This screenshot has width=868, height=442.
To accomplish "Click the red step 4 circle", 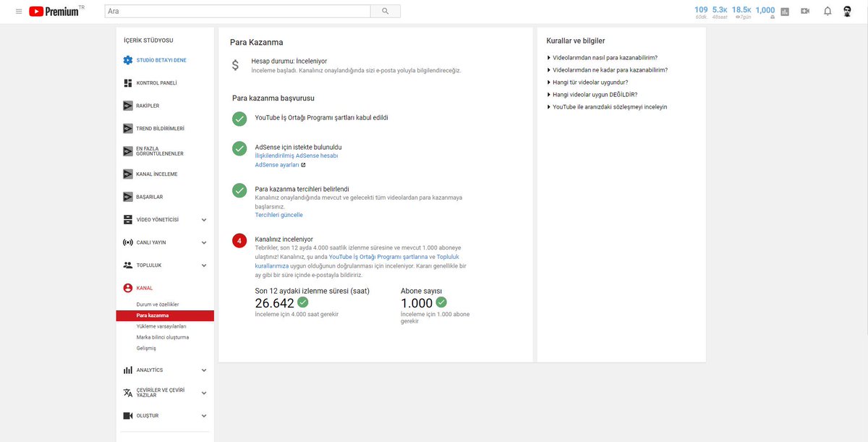I will pos(239,240).
